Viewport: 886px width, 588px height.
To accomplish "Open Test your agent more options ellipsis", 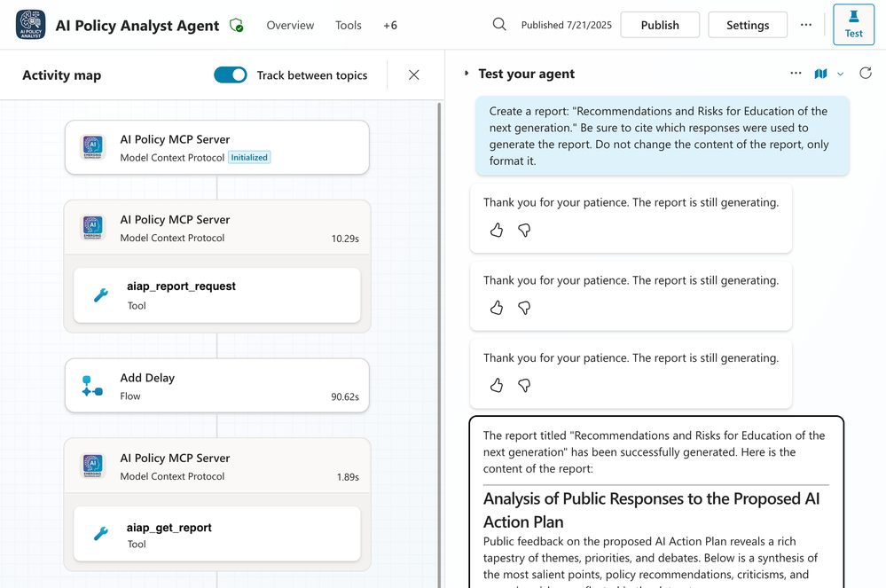I will 796,73.
